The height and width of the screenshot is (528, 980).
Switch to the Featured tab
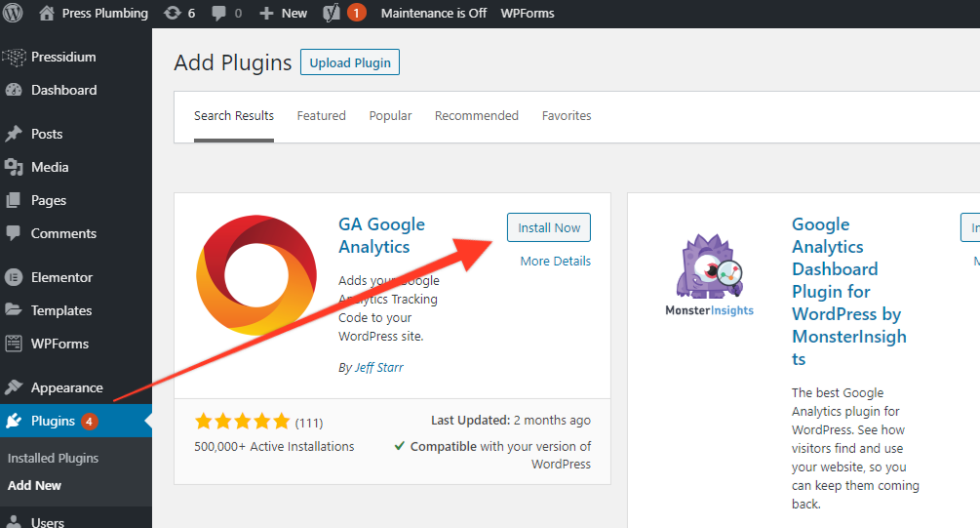(x=321, y=116)
